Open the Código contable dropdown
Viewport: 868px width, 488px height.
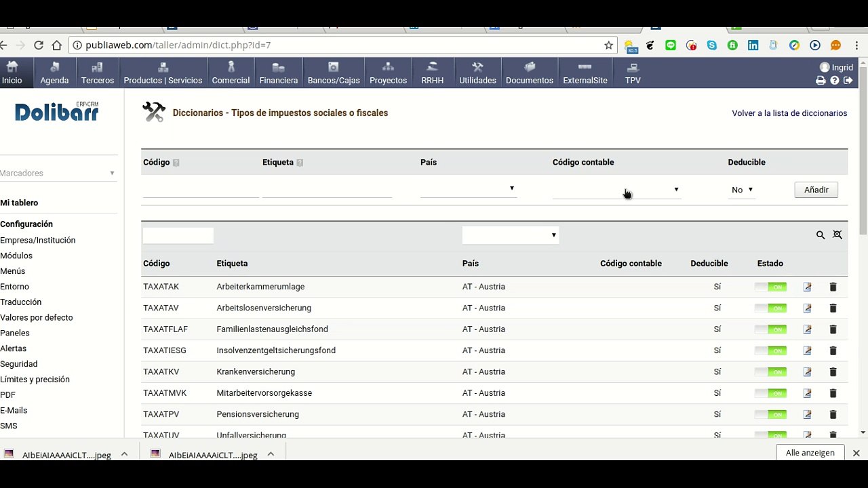pyautogui.click(x=617, y=190)
